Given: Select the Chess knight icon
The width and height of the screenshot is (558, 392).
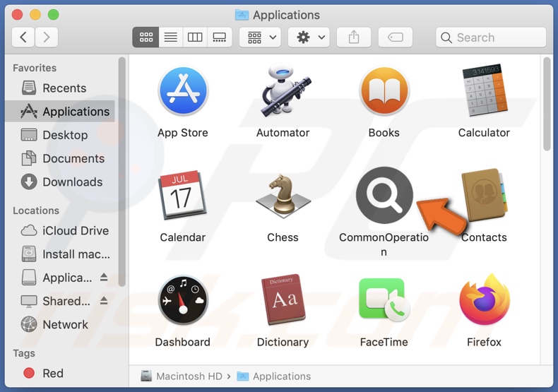Looking at the screenshot, I should click(283, 196).
